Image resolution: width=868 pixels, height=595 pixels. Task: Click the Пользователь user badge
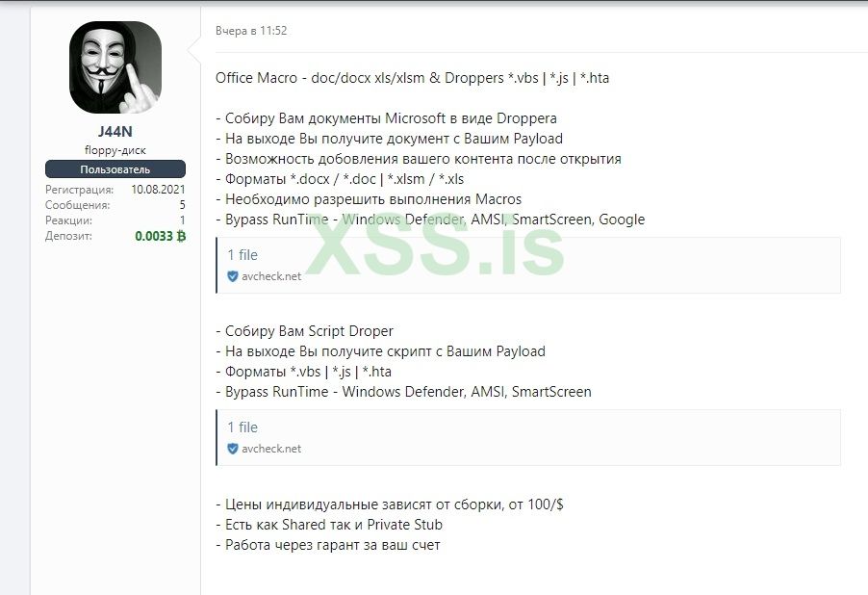tap(115, 169)
